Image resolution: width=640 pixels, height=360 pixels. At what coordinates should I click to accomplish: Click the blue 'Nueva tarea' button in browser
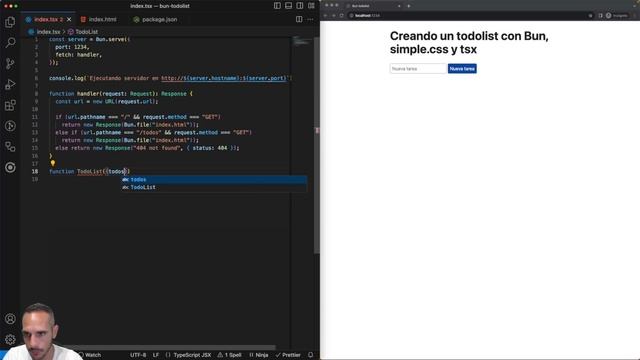click(462, 69)
